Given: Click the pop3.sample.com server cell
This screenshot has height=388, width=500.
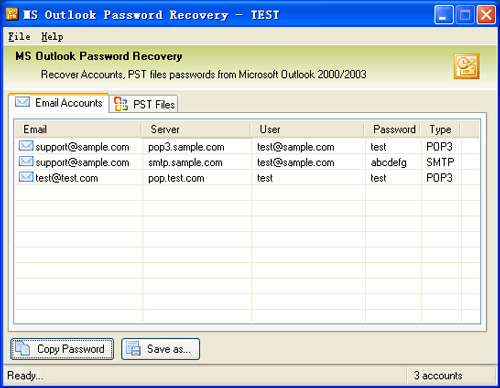Looking at the screenshot, I should [x=186, y=147].
